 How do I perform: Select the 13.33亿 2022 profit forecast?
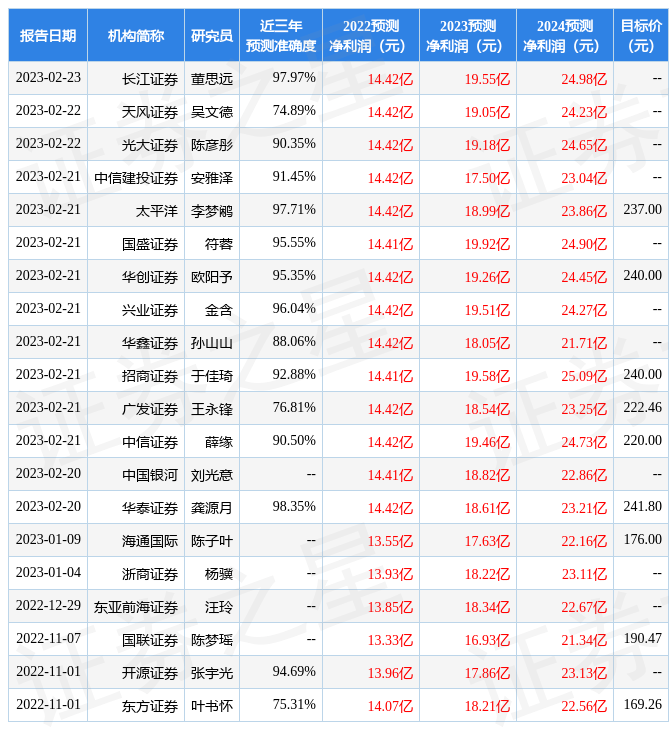click(390, 639)
